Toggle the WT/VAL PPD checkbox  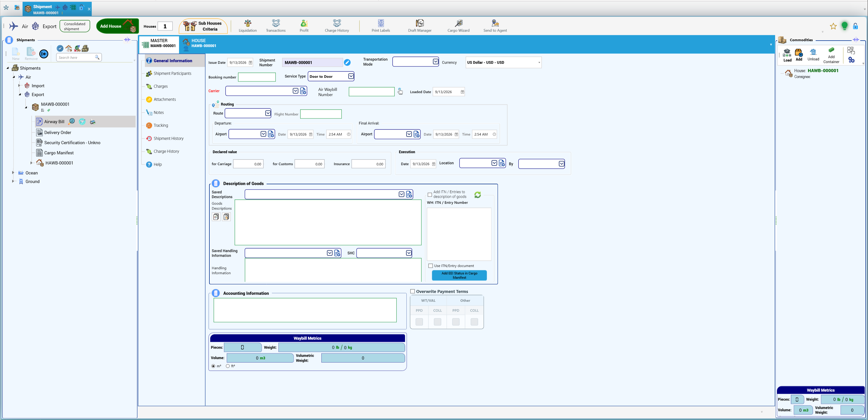pos(419,322)
